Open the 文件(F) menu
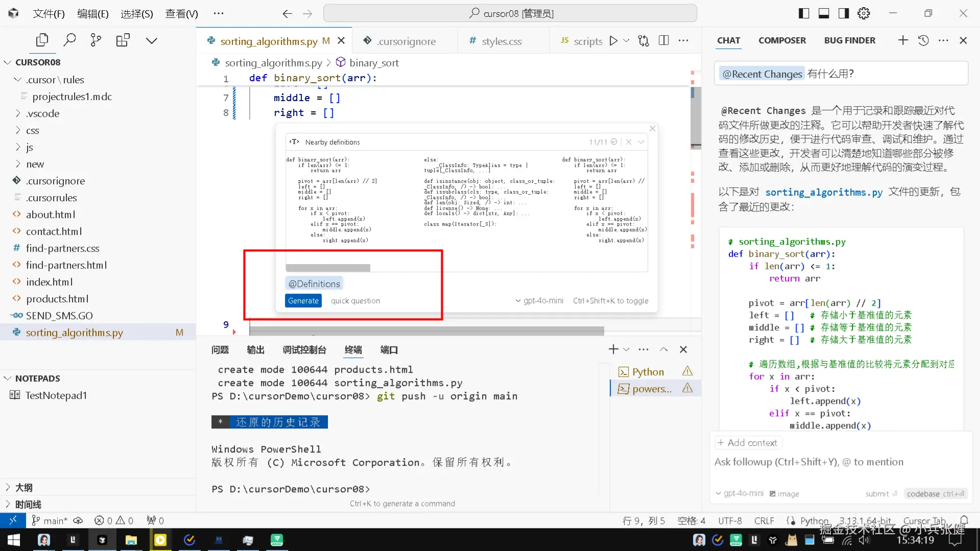 click(x=49, y=14)
